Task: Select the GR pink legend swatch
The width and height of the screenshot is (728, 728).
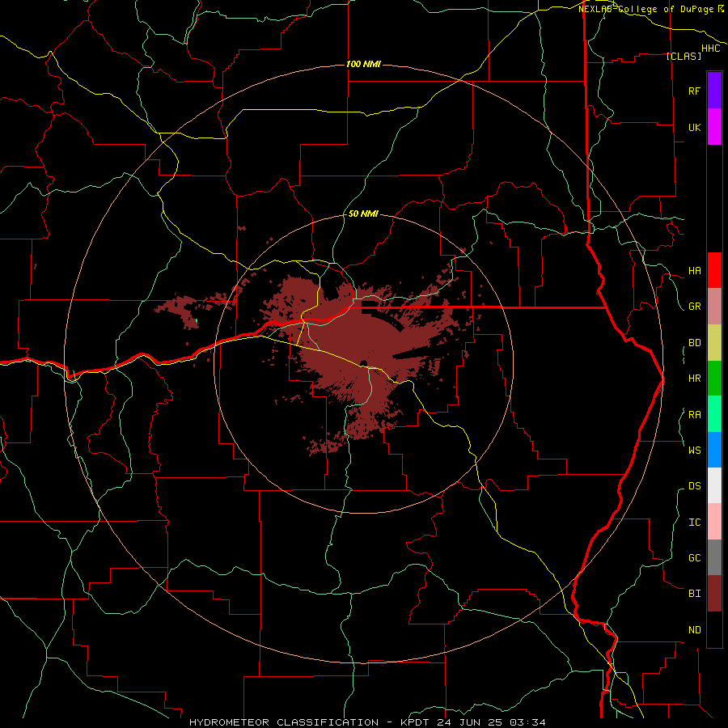Action: pyautogui.click(x=714, y=306)
